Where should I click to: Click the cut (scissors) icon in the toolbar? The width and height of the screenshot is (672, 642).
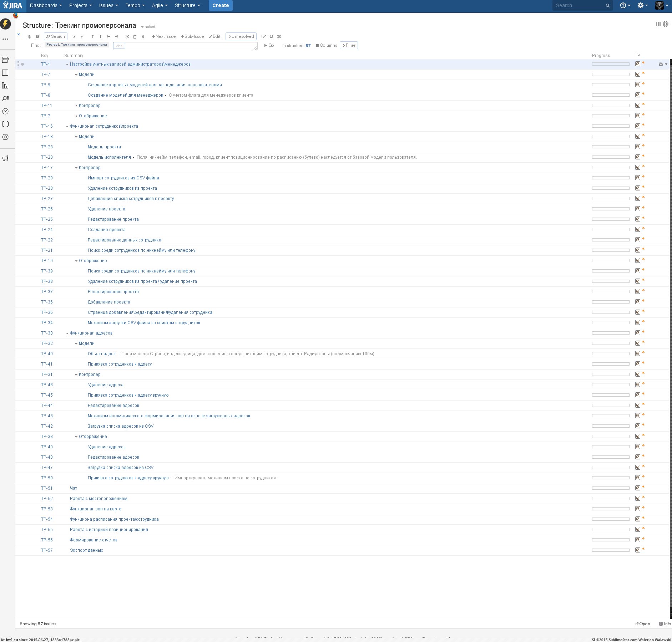pyautogui.click(x=127, y=36)
